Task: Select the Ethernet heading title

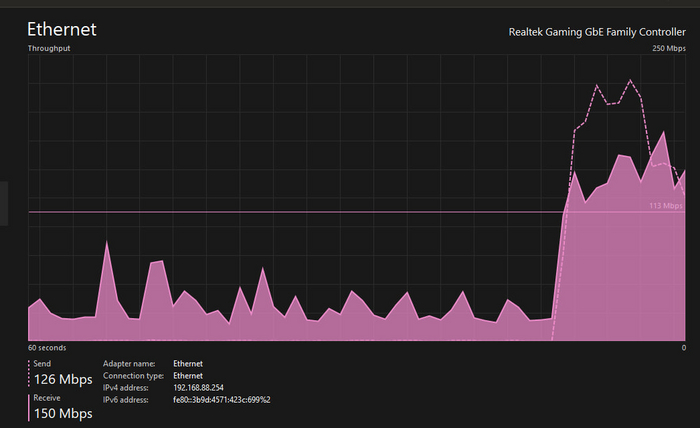Action: [61, 29]
